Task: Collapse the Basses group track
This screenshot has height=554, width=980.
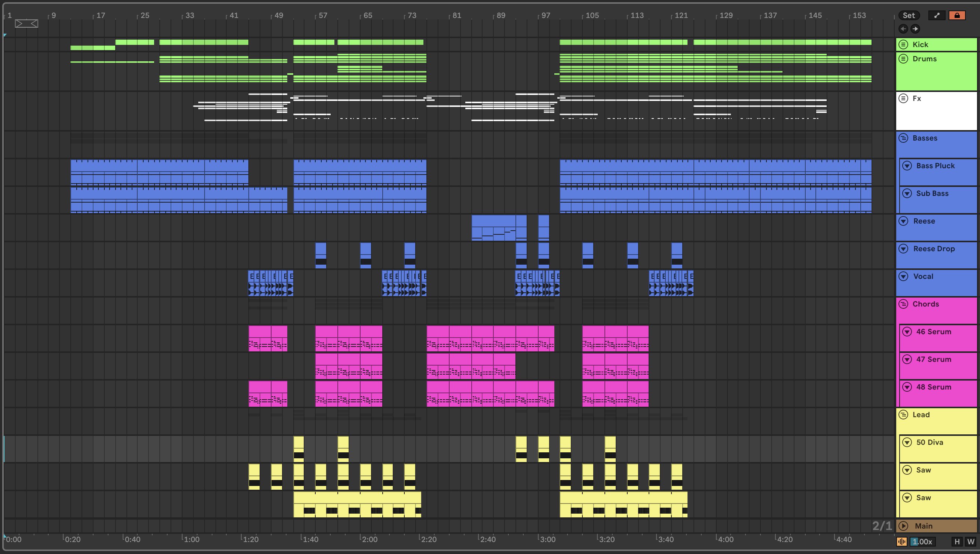Action: pyautogui.click(x=903, y=138)
